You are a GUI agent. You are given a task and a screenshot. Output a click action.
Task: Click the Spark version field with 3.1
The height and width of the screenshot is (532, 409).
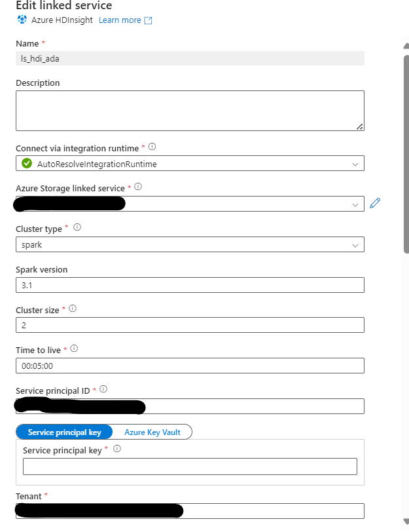click(190, 285)
